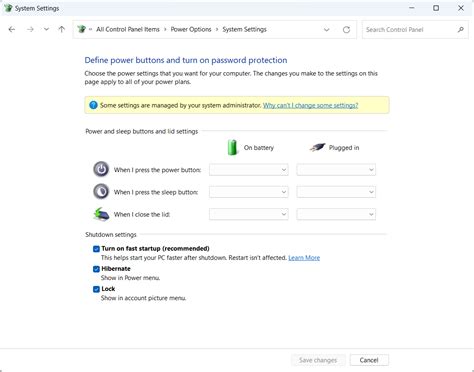The image size is (474, 372).
Task: Open power button Plugged in dropdown
Action: 336,170
